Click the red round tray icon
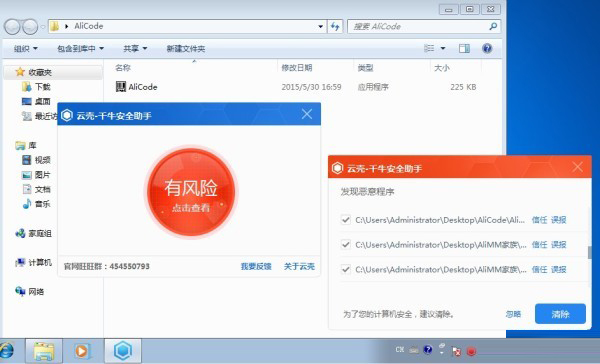Viewport: 600px width, 364px height. (471, 351)
